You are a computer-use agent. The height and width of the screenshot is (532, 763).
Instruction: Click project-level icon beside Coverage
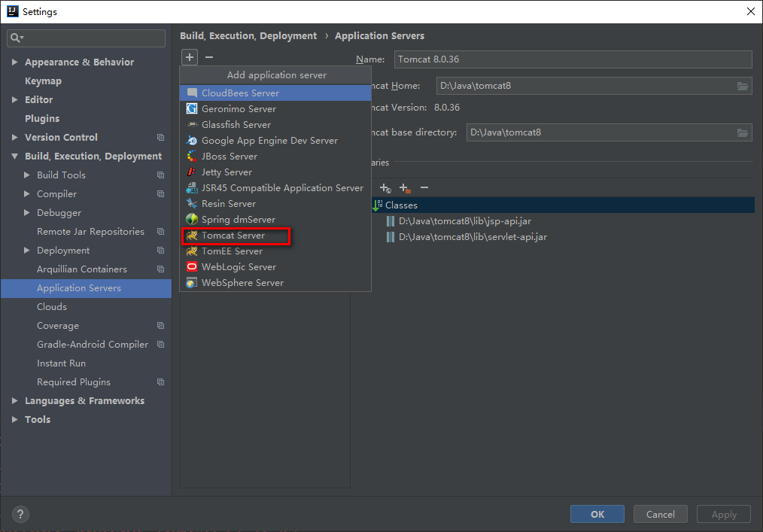click(160, 326)
